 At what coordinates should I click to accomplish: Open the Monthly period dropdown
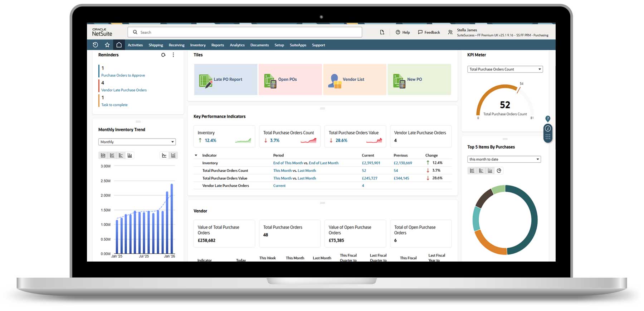tap(137, 142)
